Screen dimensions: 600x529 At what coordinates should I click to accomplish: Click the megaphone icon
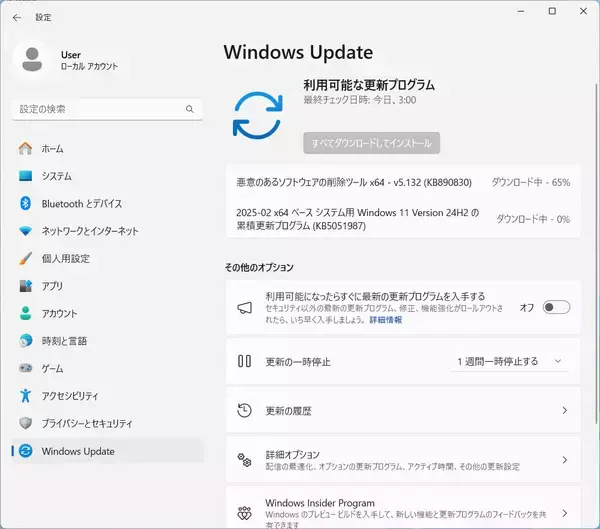coord(245,308)
